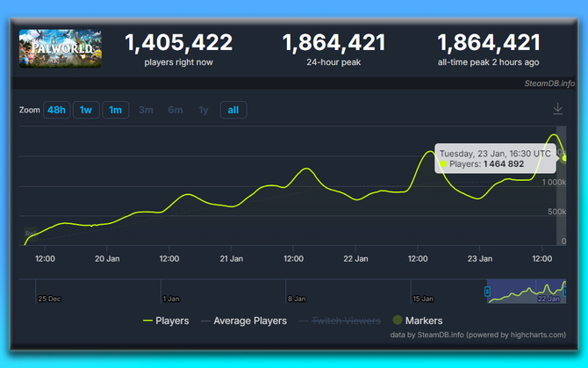
Task: Click 'data by SteamDB.info' footer credit
Action: coord(478,335)
